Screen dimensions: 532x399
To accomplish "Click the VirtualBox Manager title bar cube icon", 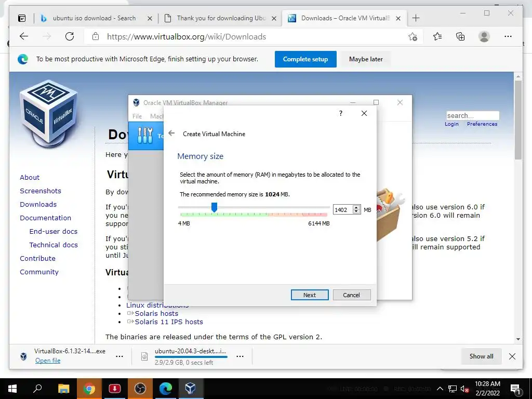I will tap(137, 102).
